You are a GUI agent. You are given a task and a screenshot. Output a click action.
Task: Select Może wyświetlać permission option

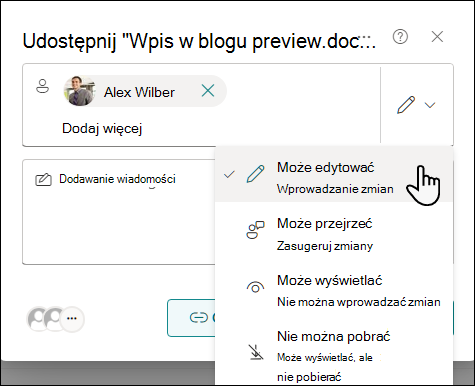pos(333,287)
